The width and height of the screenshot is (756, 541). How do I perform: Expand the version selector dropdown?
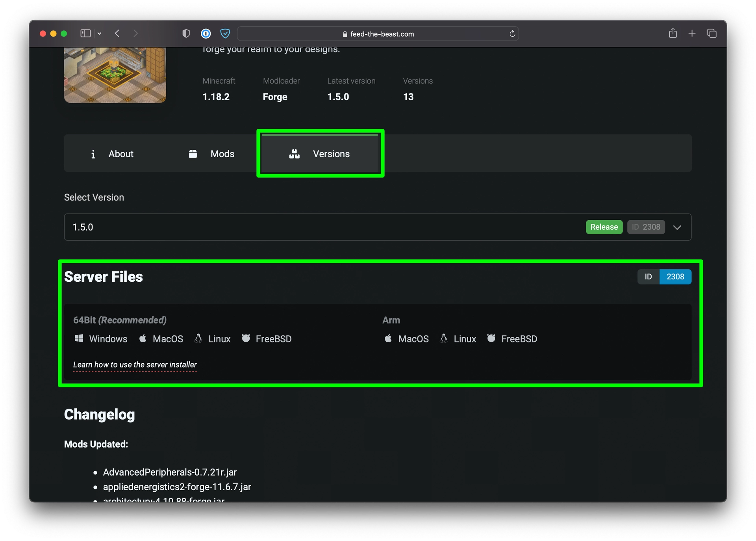click(x=678, y=227)
